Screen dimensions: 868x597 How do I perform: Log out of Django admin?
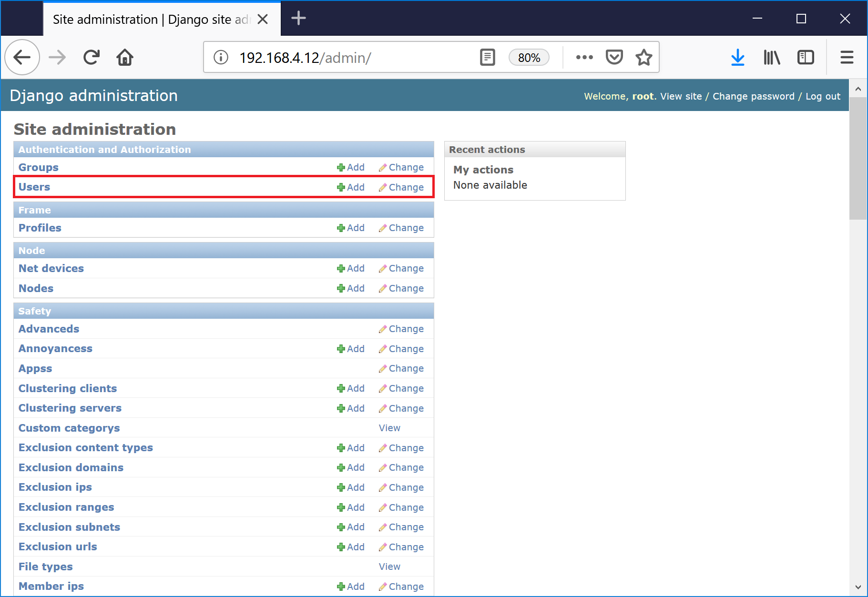click(x=823, y=96)
